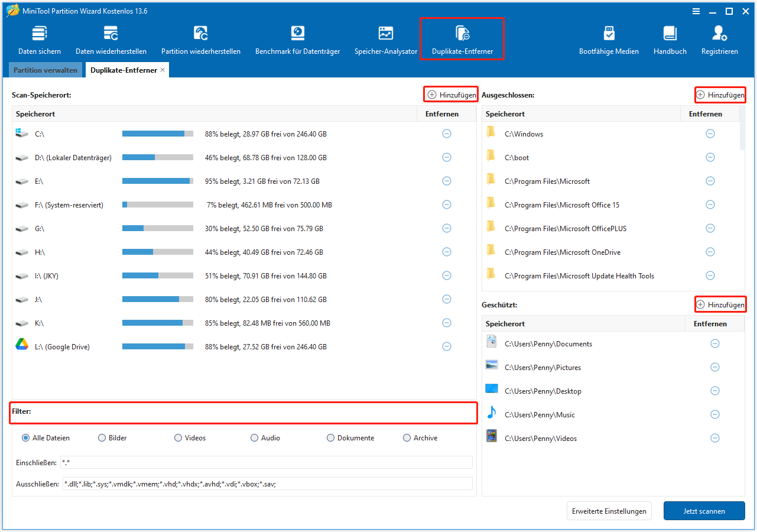Screen dimensions: 757x532
Task: Remove Videos from protected list
Action: 715,438
